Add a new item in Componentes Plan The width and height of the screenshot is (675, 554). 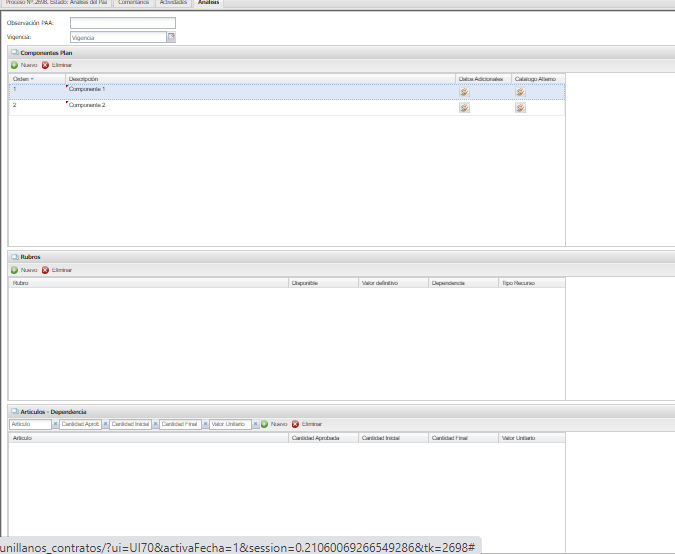24,65
